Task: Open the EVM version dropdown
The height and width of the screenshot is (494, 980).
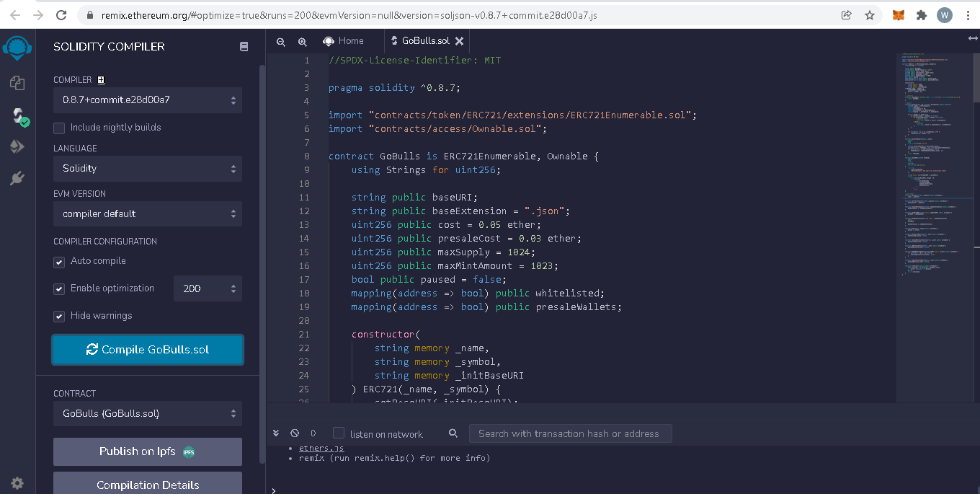Action: [x=147, y=213]
